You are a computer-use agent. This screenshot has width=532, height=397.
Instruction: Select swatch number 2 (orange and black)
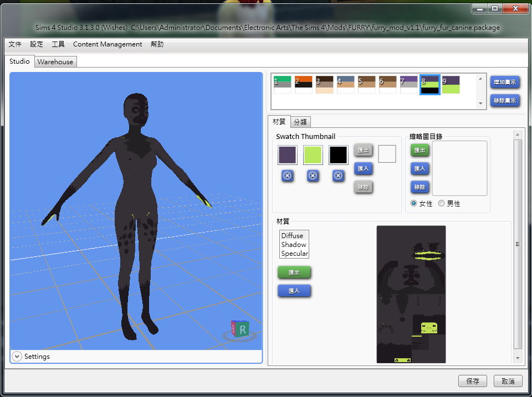(x=303, y=84)
